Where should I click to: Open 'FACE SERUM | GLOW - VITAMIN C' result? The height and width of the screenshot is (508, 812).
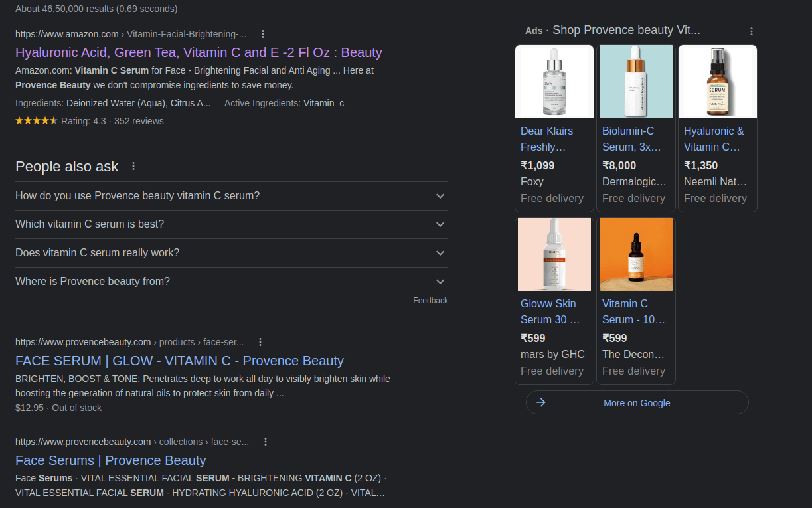(179, 361)
